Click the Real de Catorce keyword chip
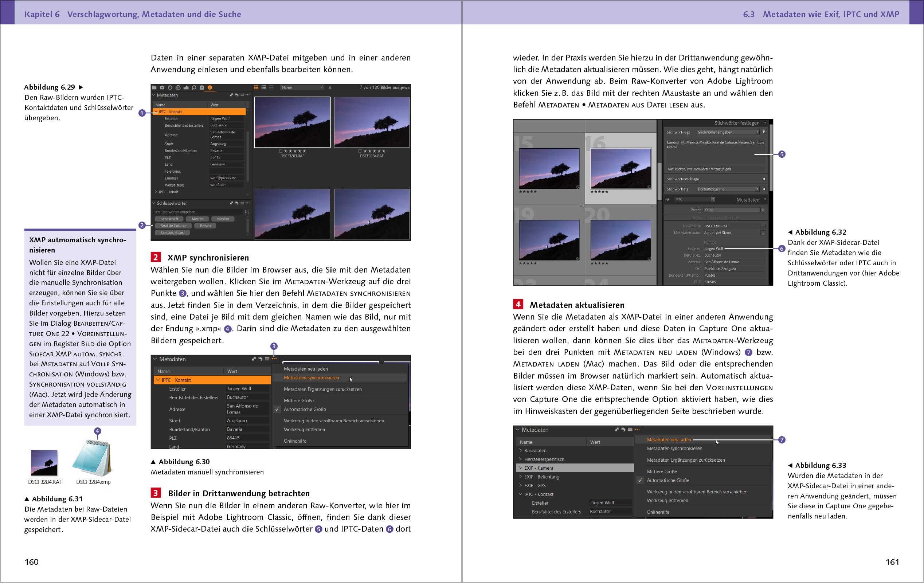 (x=173, y=226)
